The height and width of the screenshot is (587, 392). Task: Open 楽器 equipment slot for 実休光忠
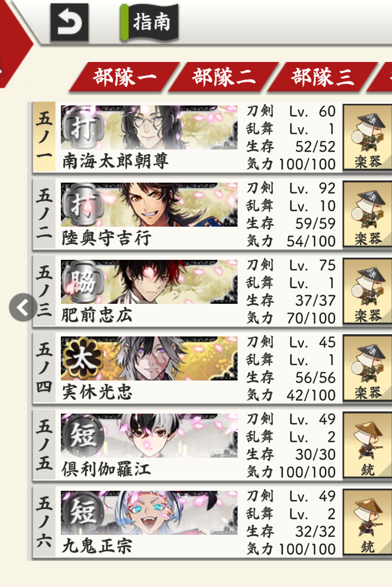368,369
